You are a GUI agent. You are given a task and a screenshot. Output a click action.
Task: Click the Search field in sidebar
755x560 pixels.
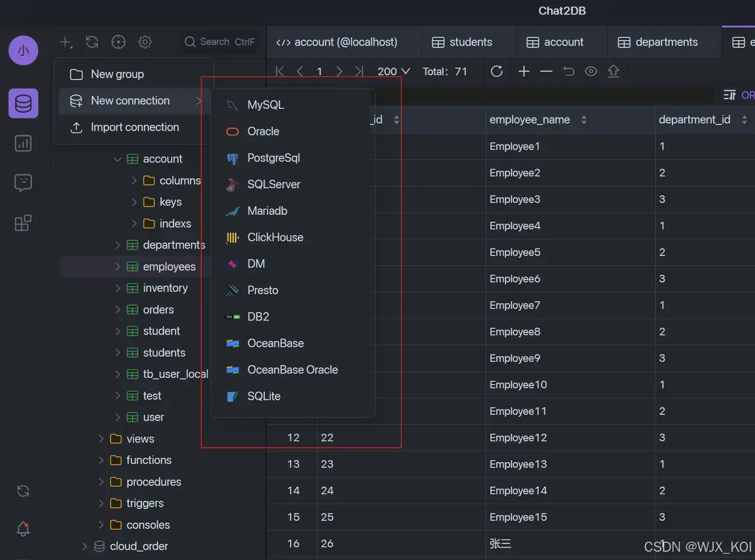click(219, 42)
